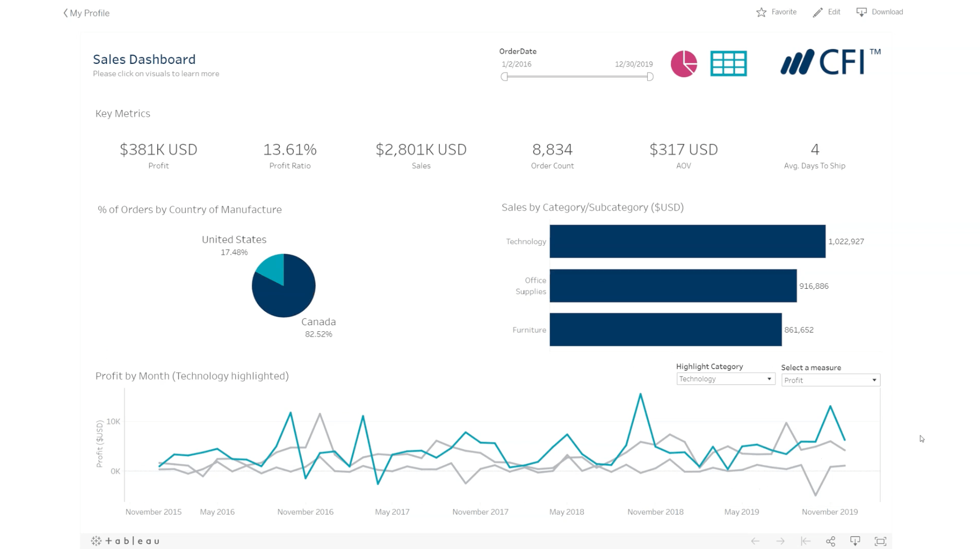Toggle full screen view icon
Image resolution: width=980 pixels, height=549 pixels.
point(880,541)
